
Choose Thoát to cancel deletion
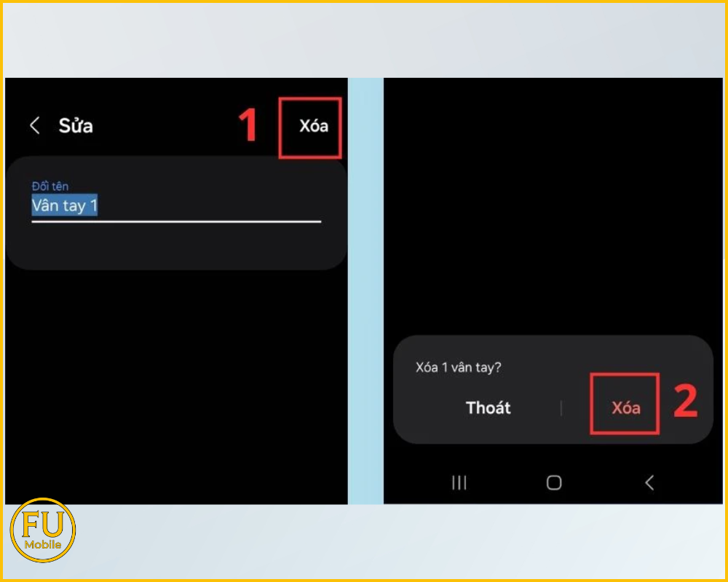coord(488,408)
